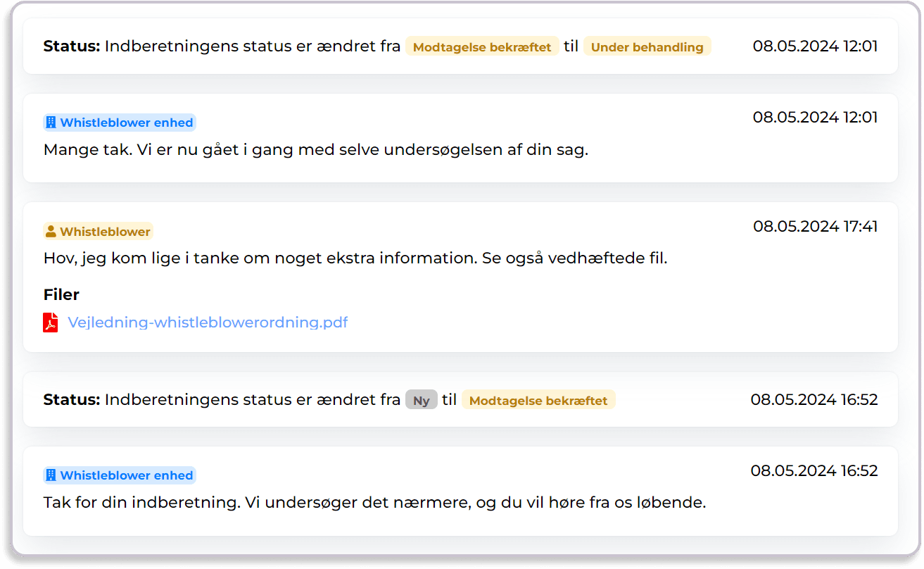Screen dimensions: 924x569
Task: Open the Vejledning-whistleblowerordning.pdf link
Action: pyautogui.click(x=208, y=323)
